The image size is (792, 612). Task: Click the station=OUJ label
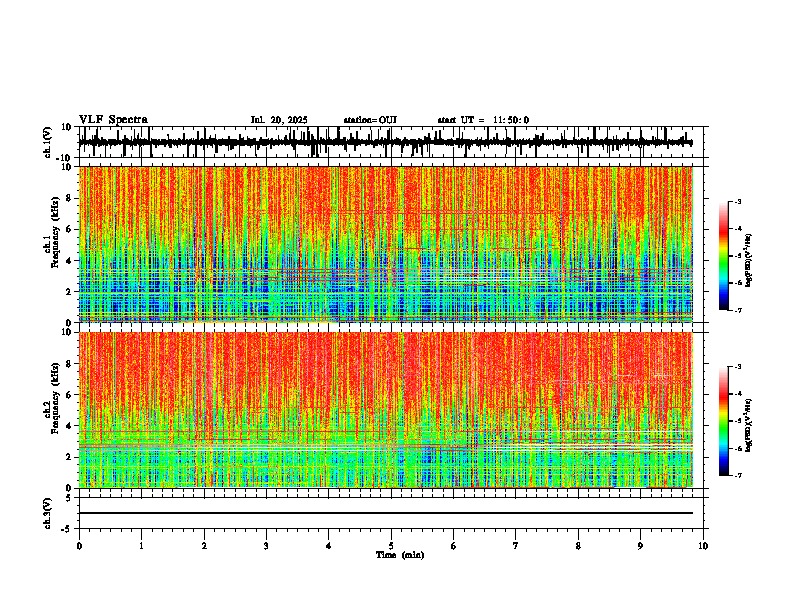370,120
